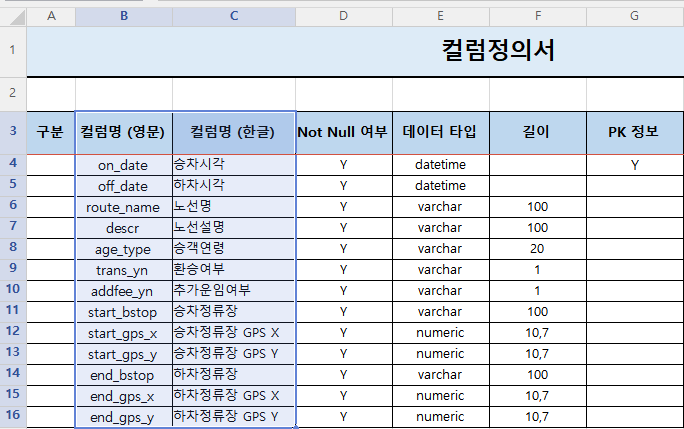This screenshot has width=684, height=429.
Task: Click the 'varchar' cell in row 6
Action: click(441, 207)
